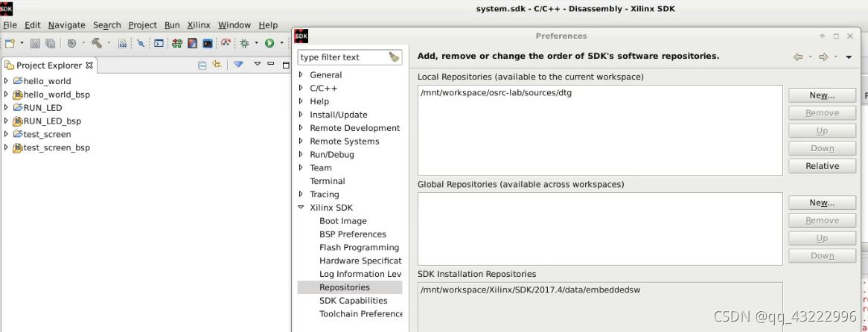Open the Project menu

143,25
